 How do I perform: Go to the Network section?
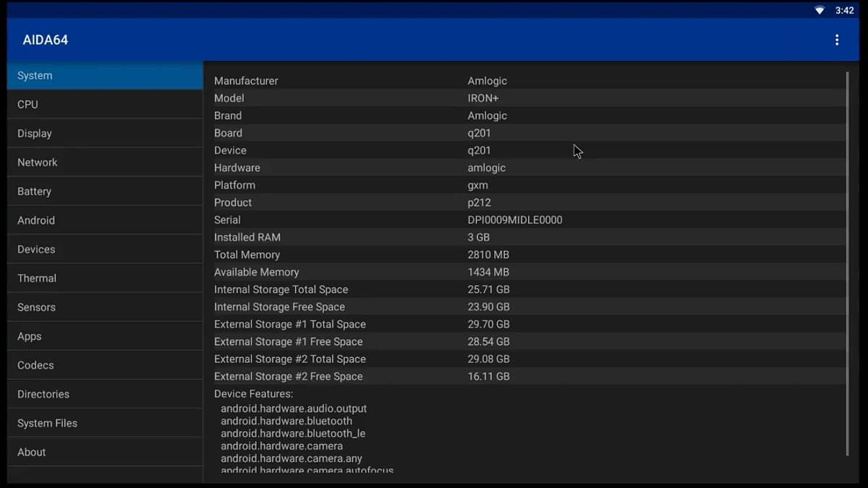pyautogui.click(x=105, y=162)
